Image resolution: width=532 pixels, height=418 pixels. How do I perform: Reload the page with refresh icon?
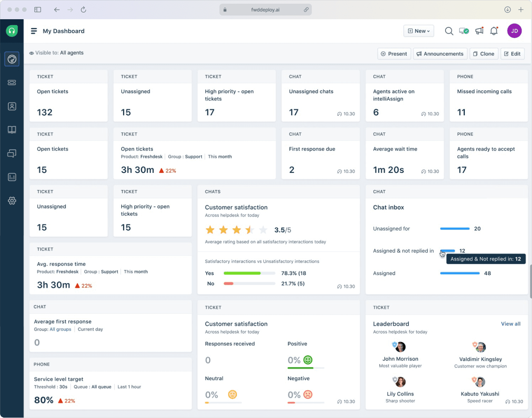pos(83,10)
